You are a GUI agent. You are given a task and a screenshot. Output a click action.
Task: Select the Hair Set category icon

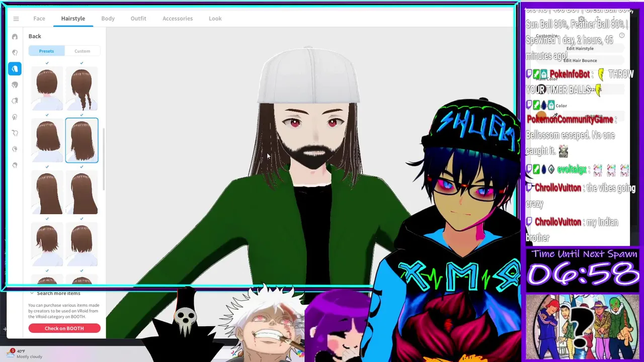tap(15, 36)
